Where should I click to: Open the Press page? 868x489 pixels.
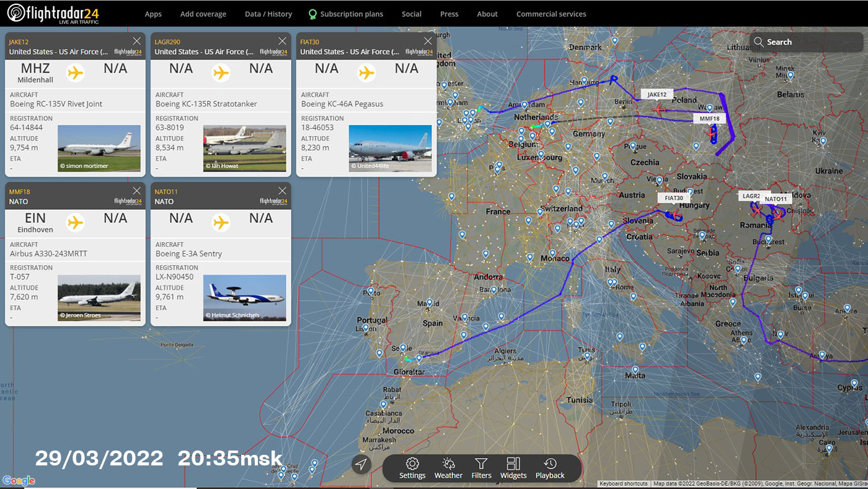tap(449, 14)
